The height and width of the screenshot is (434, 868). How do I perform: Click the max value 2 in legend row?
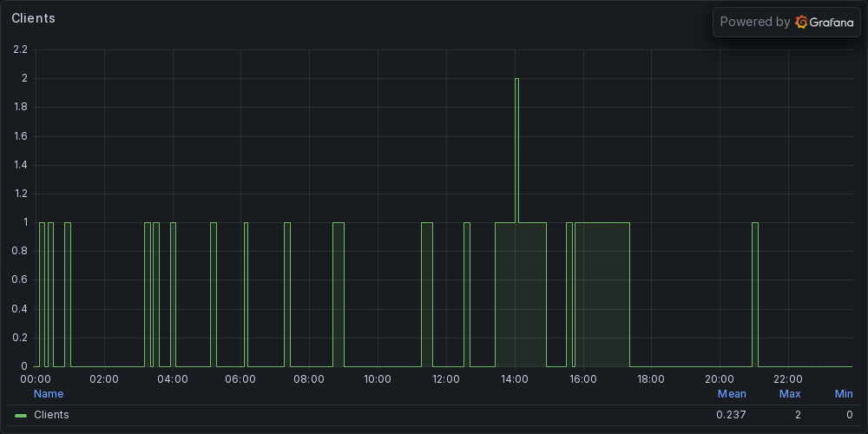(x=798, y=415)
